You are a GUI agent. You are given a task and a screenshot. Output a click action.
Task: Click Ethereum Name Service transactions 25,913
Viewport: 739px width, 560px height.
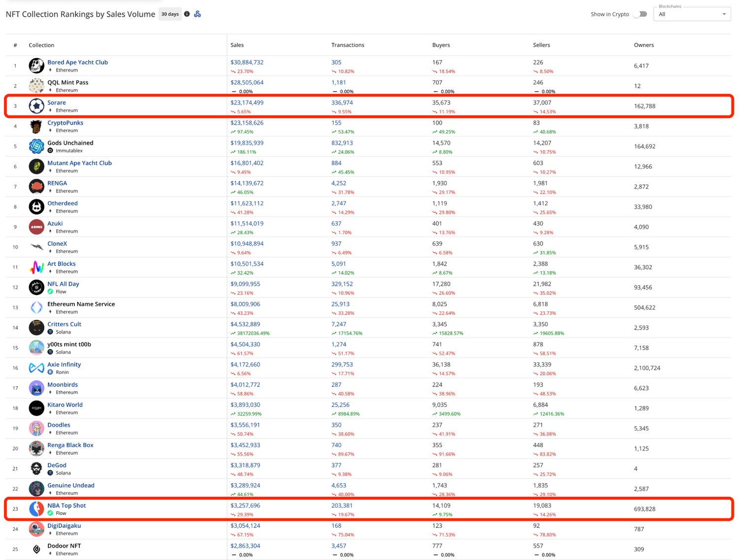tap(340, 304)
